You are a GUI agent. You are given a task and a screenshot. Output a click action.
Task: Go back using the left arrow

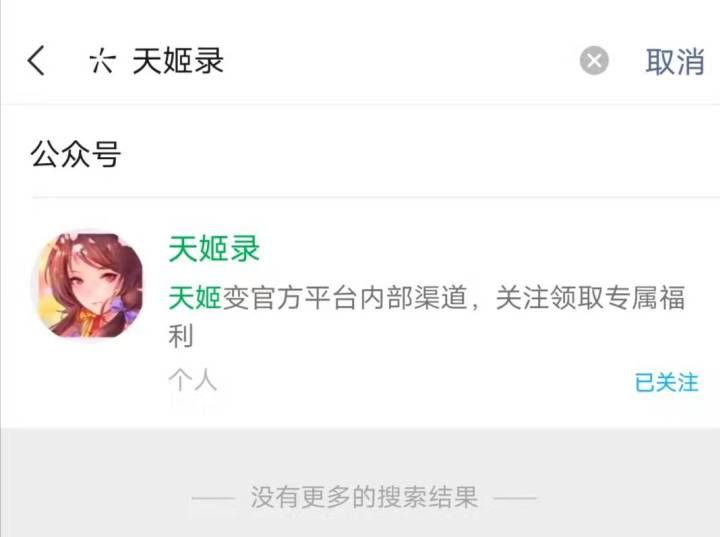point(36,60)
